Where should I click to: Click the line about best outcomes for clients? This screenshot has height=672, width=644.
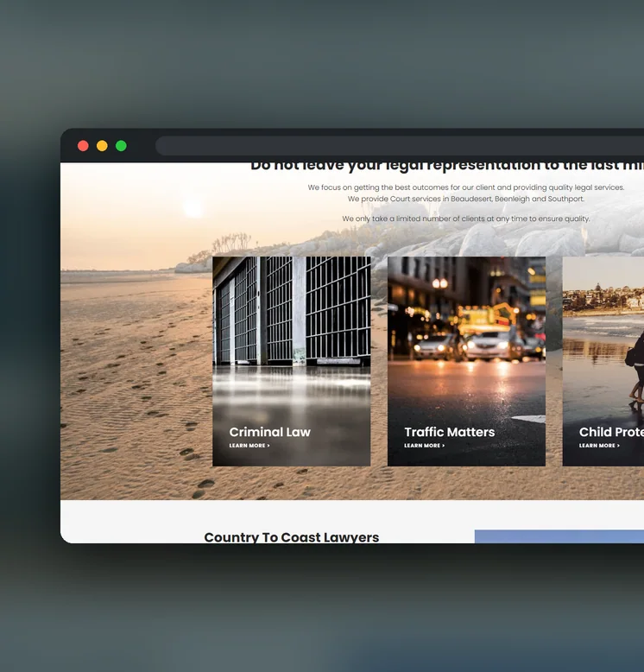tap(466, 187)
